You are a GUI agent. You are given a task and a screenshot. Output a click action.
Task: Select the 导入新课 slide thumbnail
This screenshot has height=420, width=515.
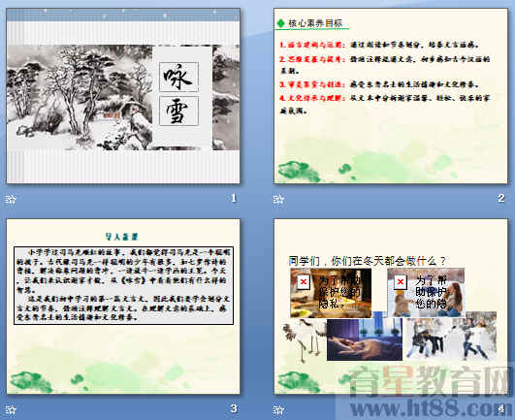pyautogui.click(x=123, y=307)
